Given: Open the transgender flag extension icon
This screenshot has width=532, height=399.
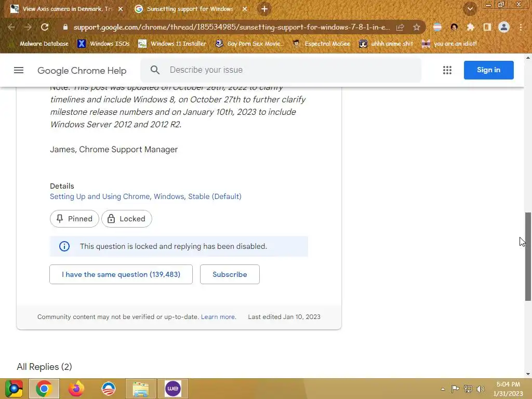Looking at the screenshot, I should point(437,27).
